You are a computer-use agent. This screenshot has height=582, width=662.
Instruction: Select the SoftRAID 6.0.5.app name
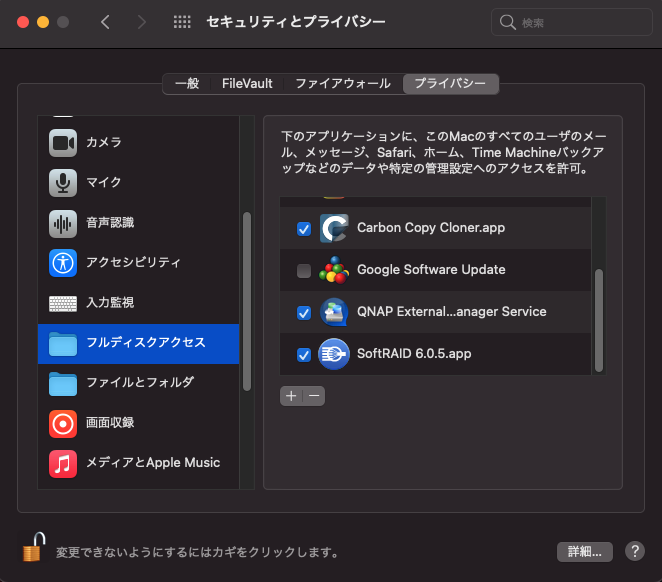(414, 354)
